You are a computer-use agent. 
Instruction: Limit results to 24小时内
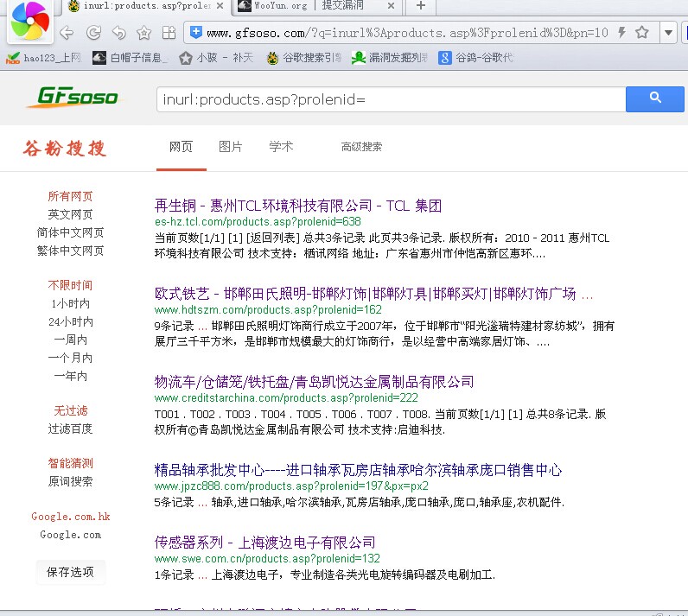tap(70, 321)
